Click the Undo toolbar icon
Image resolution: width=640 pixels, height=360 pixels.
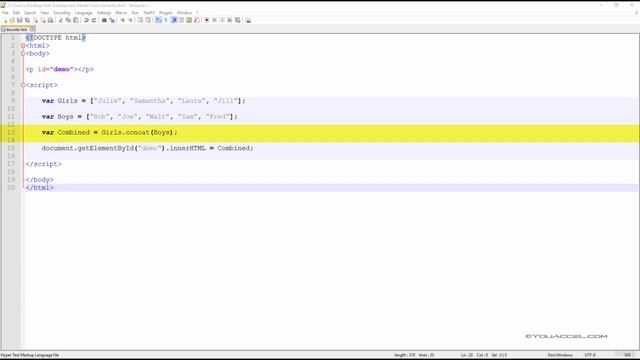(x=86, y=20)
